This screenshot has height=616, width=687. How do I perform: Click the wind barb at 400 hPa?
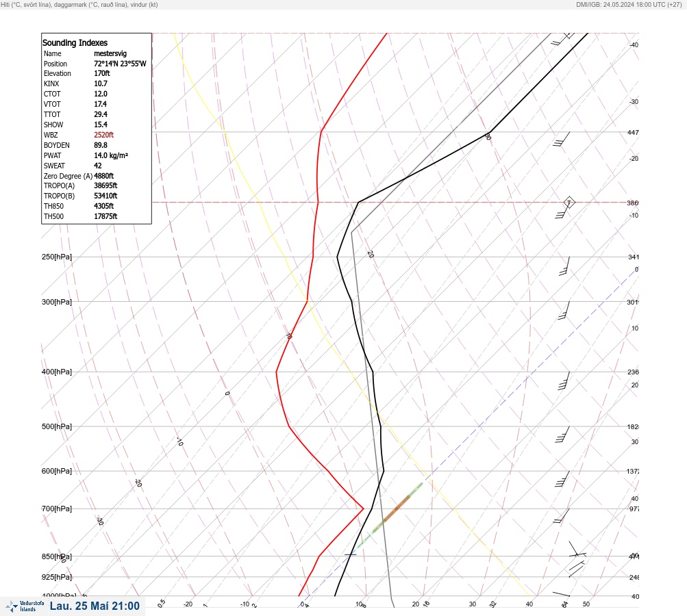(564, 381)
